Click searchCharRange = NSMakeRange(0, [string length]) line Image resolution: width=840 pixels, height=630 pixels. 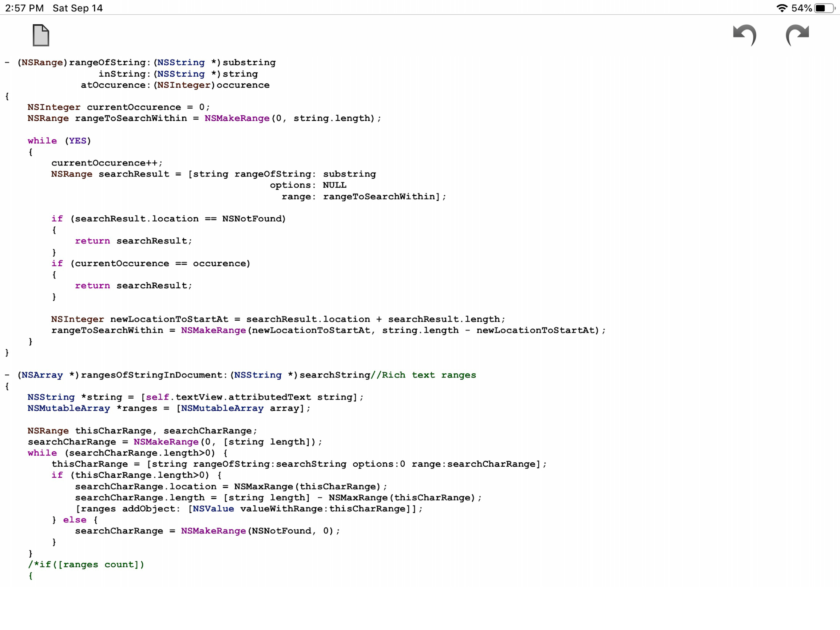(175, 441)
